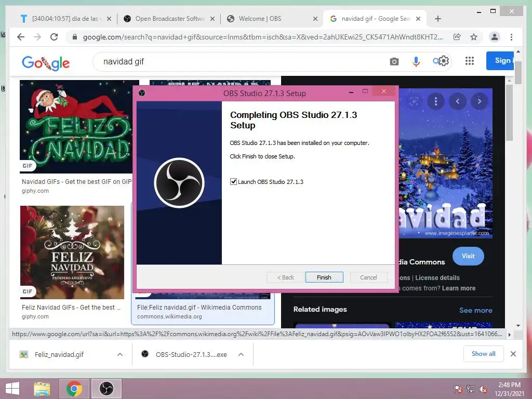
Task: Show the previous image in preview panel
Action: pos(457,101)
